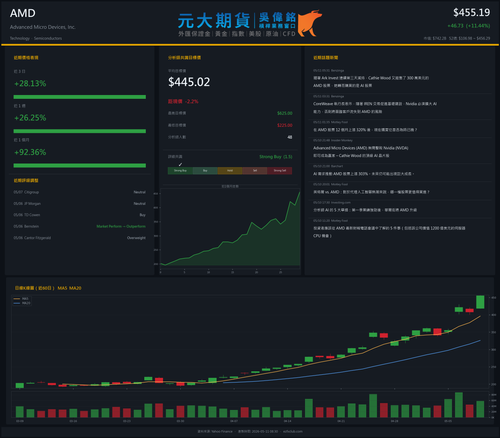Click the +46.73 (+11.44%) daily change
The height and width of the screenshot is (438, 500).
(469, 26)
